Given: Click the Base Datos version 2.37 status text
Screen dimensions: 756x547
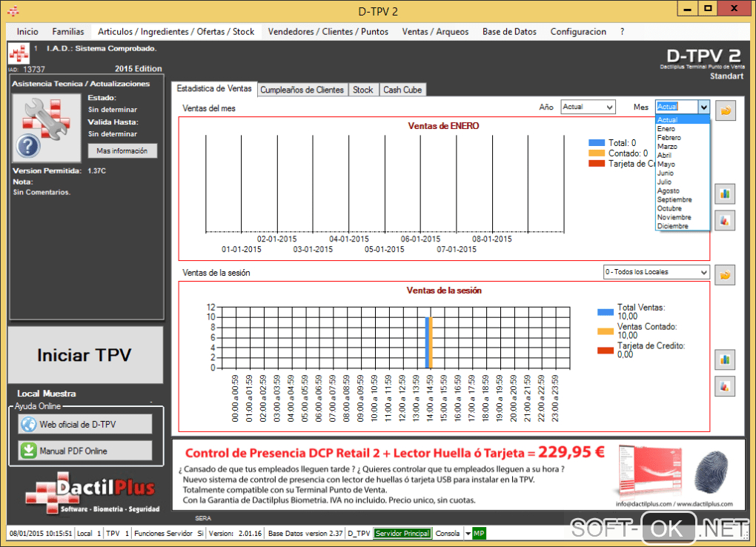Looking at the screenshot, I should tap(305, 534).
